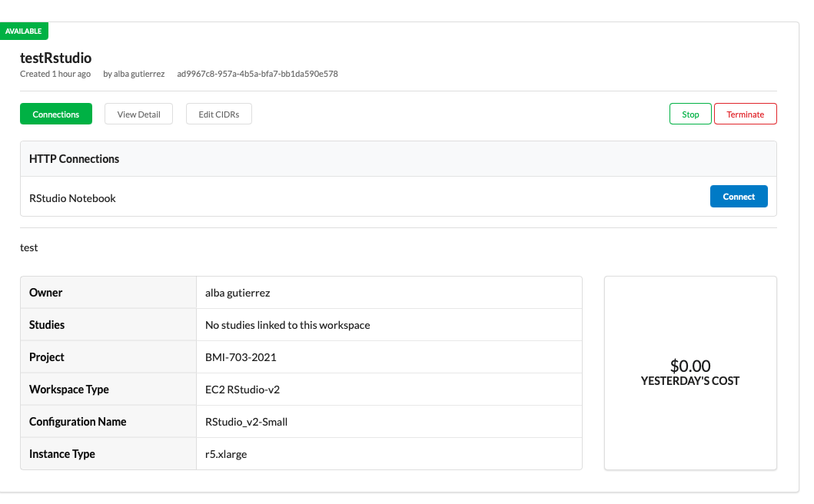
Task: Stop the testRstudio workspace
Action: tap(689, 114)
